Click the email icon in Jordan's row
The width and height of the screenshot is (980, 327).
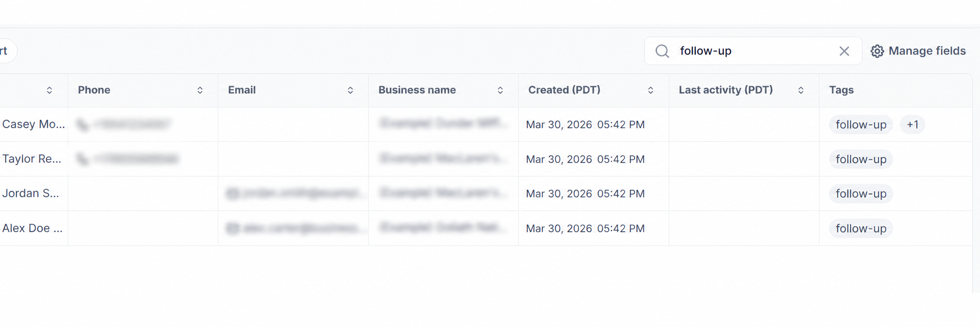point(232,193)
